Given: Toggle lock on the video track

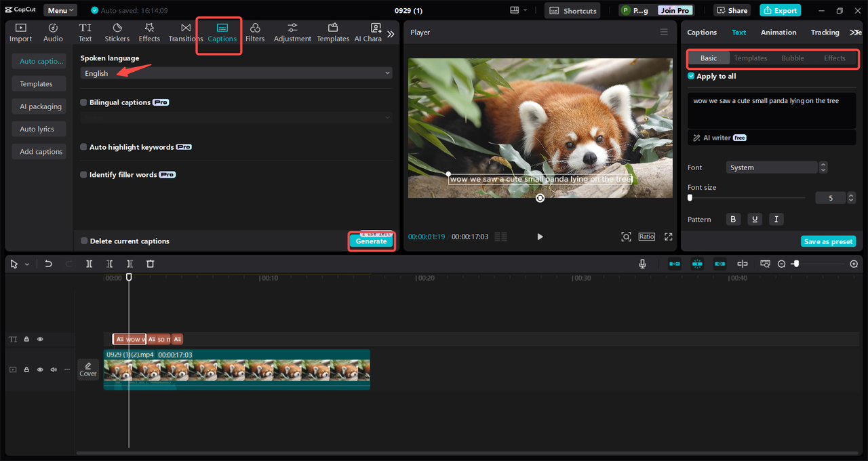Looking at the screenshot, I should tap(26, 369).
